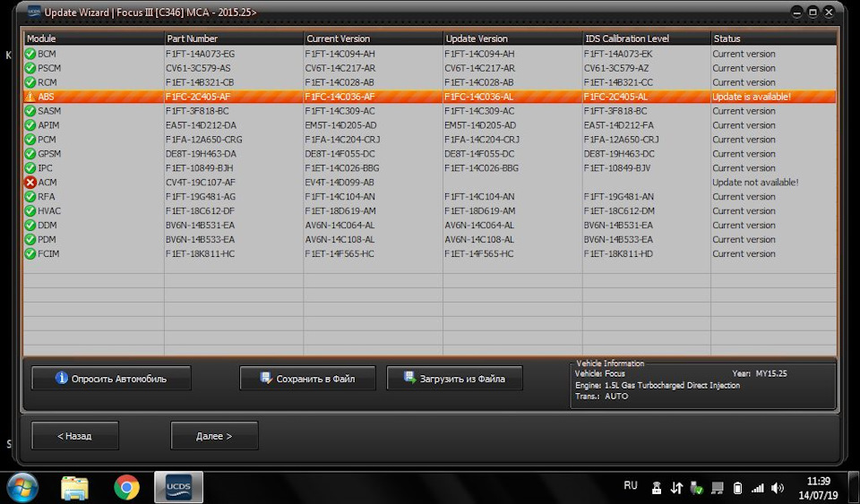
Task: Click the green check icon beside HVAC
Action: (x=30, y=210)
